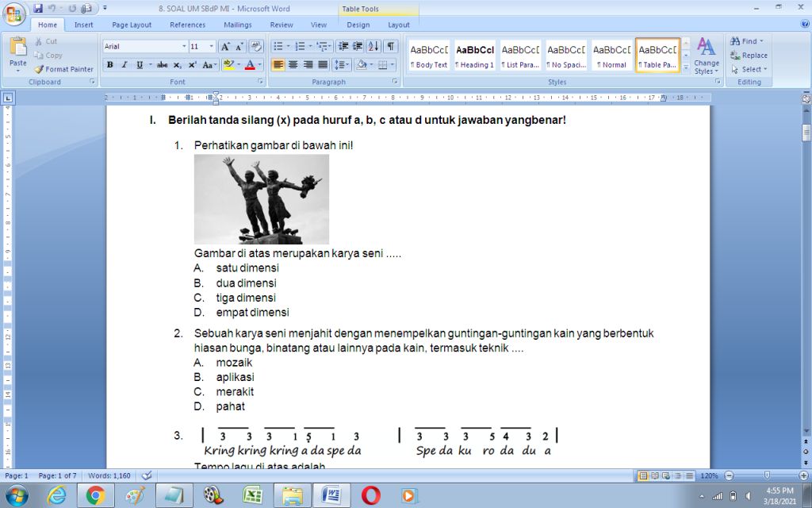Set Justify alignment
Viewport: 812px width, 508px height.
point(324,65)
